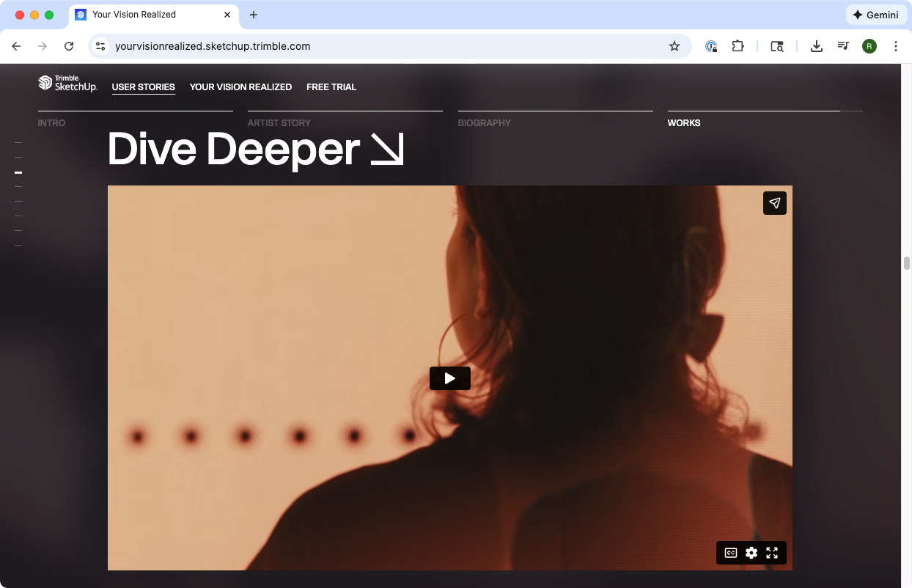Reload the current page
The image size is (912, 588).
(69, 46)
